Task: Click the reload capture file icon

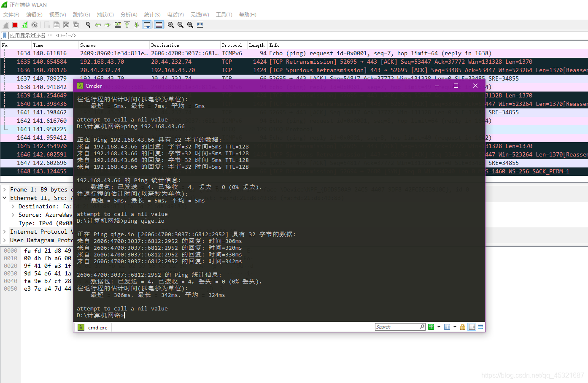Action: (76, 25)
